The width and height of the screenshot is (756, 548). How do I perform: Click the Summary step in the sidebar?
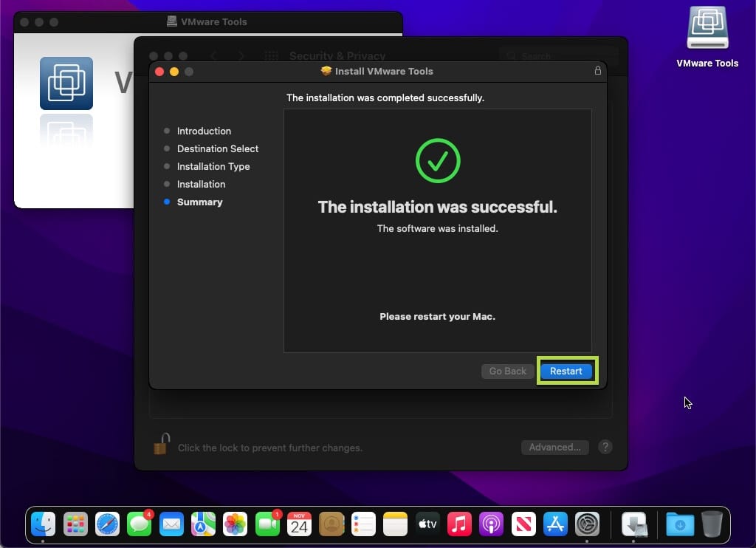pos(199,202)
